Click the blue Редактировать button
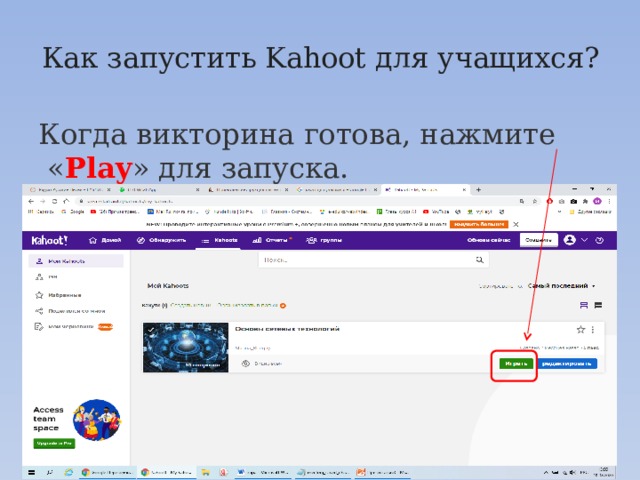Screen dimensions: 640x480 (567, 363)
